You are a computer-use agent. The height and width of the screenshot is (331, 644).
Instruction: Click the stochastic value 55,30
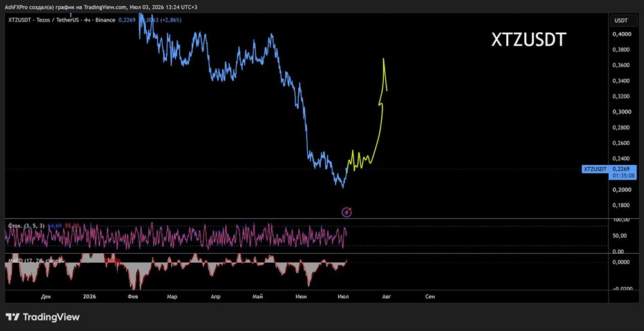point(71,226)
